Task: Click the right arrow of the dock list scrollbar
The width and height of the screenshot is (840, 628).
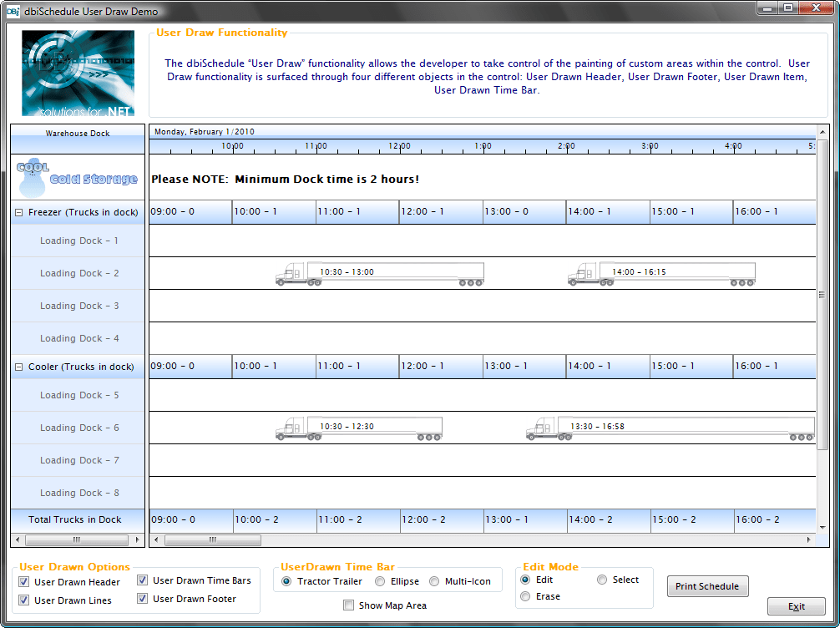Action: pos(138,539)
